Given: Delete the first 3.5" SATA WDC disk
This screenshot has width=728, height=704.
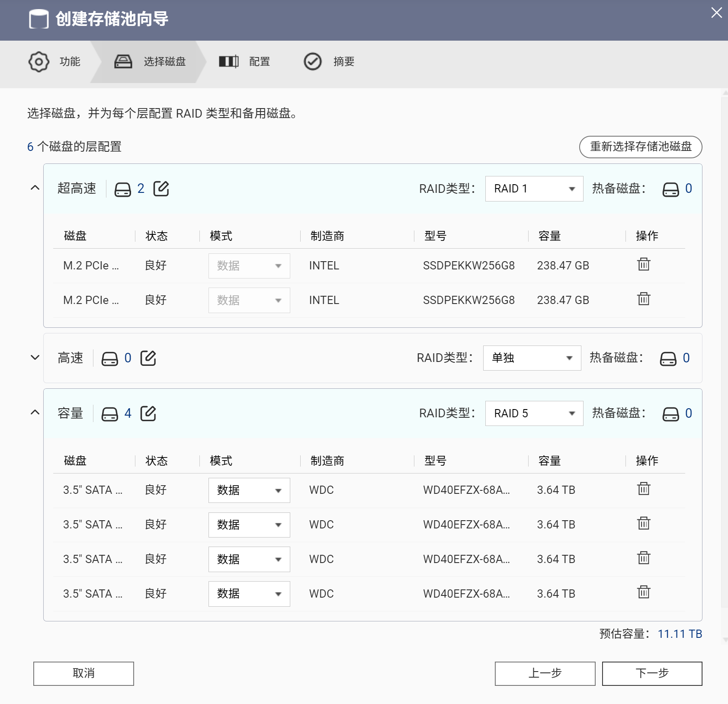Looking at the screenshot, I should (644, 489).
